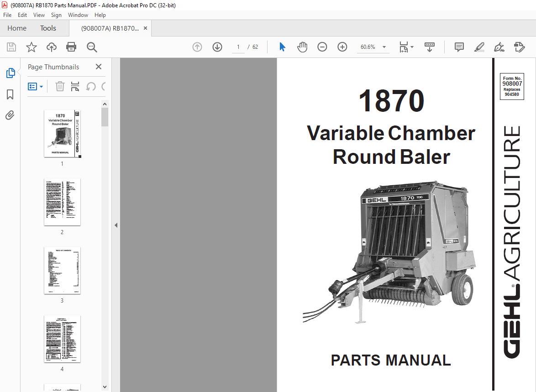Click thumbnails panel scroll up arrow
The width and height of the screenshot is (536, 392).
(105, 104)
